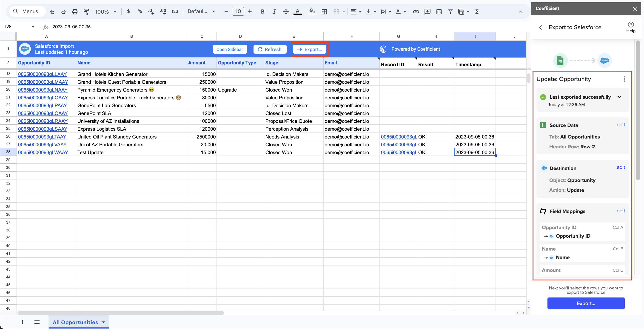Click the 'Upgrade' cell in Opportunity Type

pyautogui.click(x=240, y=90)
